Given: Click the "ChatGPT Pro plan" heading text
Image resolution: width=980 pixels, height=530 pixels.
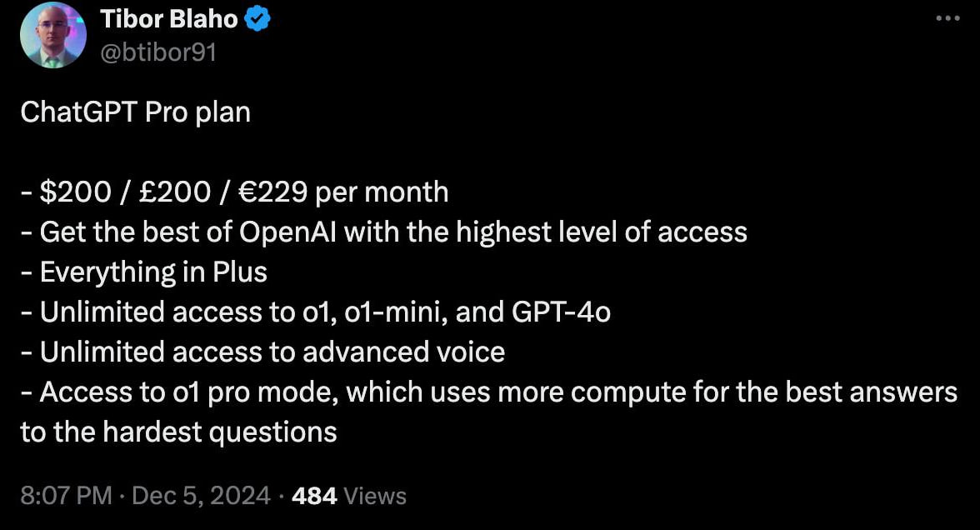Looking at the screenshot, I should (x=135, y=112).
